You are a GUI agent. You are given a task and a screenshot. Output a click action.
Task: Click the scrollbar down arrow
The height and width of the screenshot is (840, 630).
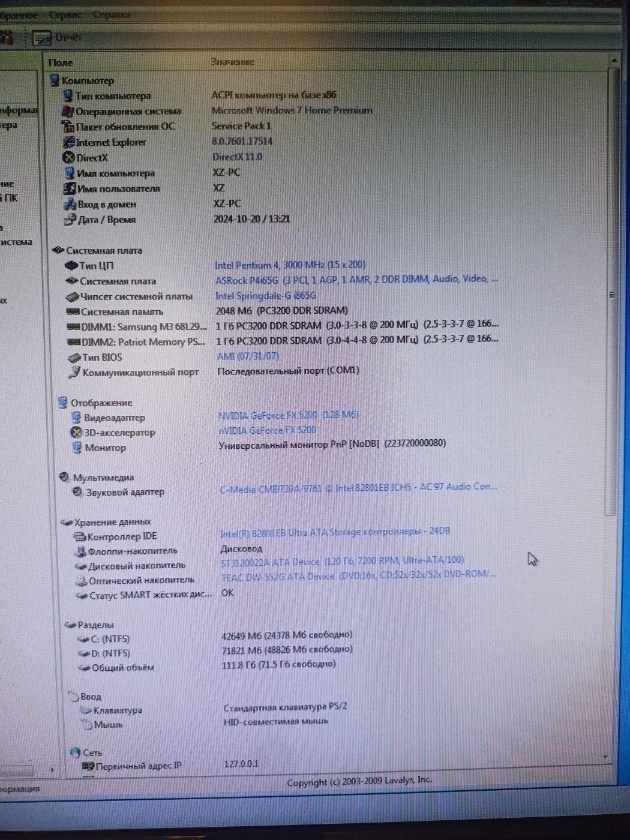(x=605, y=757)
